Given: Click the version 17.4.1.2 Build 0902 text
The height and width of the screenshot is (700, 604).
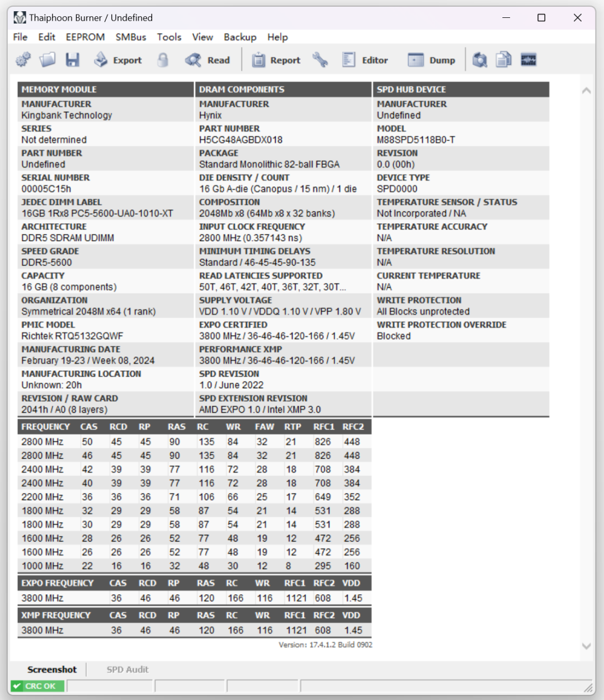Looking at the screenshot, I should [325, 645].
